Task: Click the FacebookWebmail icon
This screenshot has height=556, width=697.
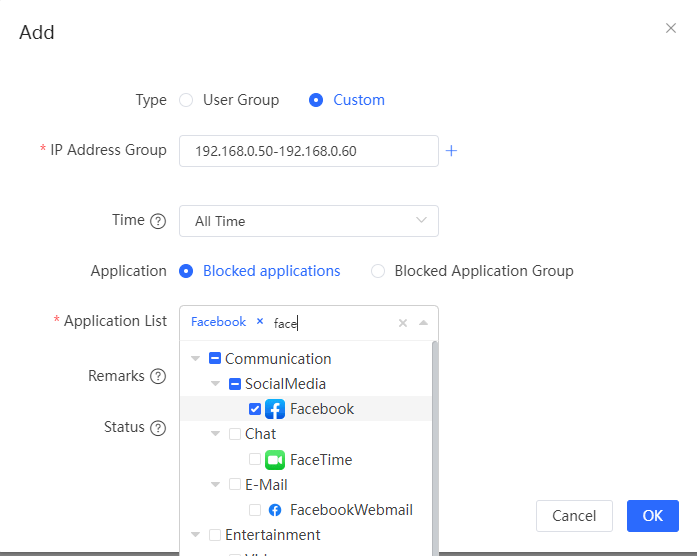Action: 275,510
